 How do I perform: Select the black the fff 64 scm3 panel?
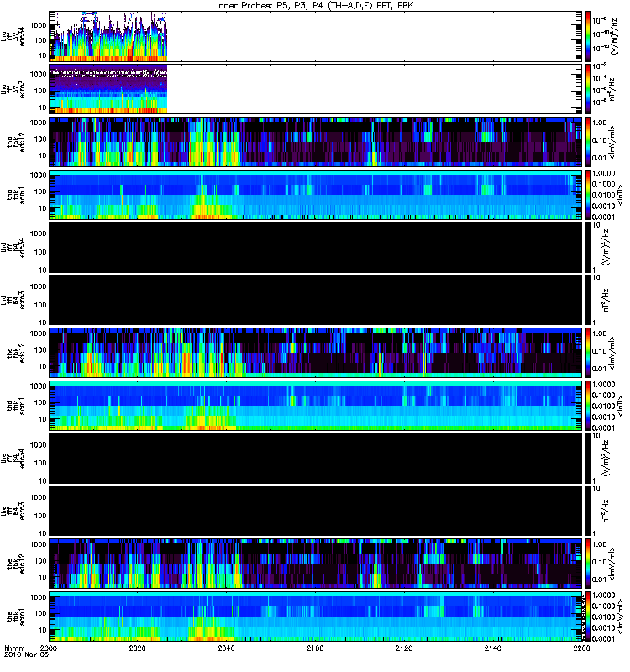[x=316, y=511]
